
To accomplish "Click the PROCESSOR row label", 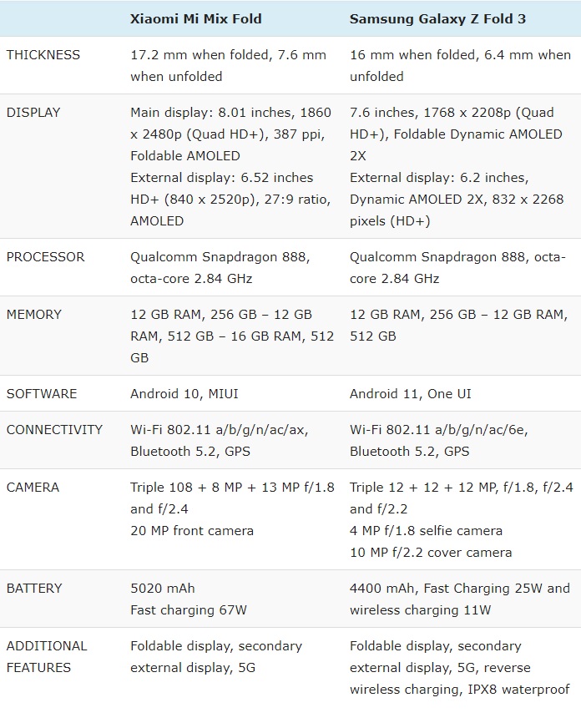I will click(45, 257).
